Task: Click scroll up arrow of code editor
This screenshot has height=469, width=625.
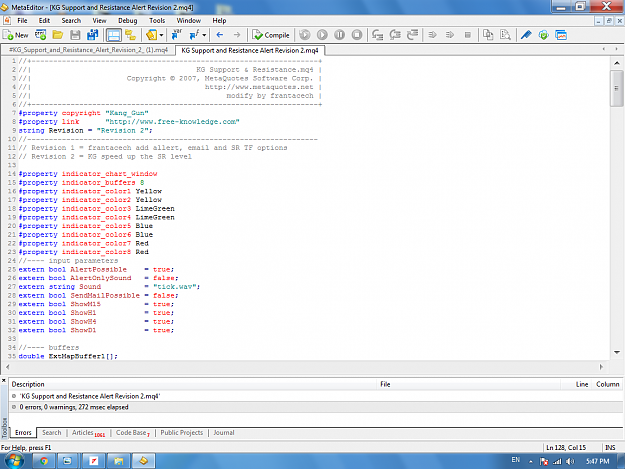Action: [617, 63]
